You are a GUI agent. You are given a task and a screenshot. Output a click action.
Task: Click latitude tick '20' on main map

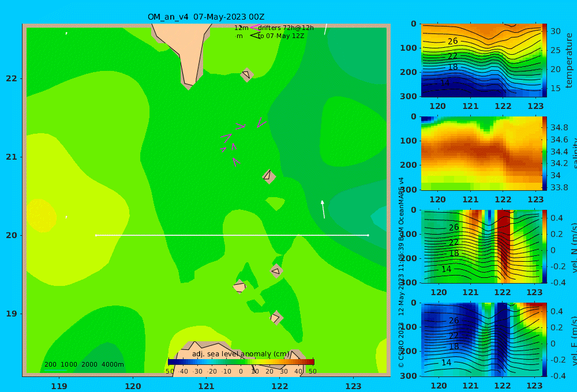[x=12, y=235]
